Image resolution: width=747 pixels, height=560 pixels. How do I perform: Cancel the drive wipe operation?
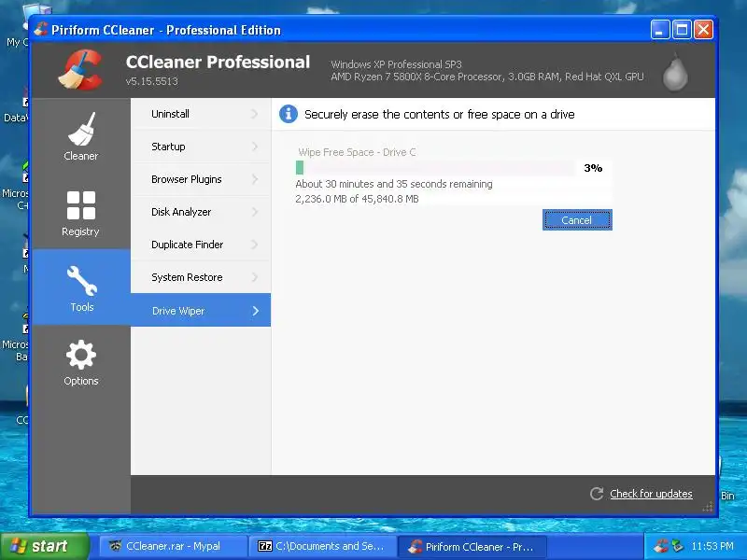pyautogui.click(x=577, y=220)
